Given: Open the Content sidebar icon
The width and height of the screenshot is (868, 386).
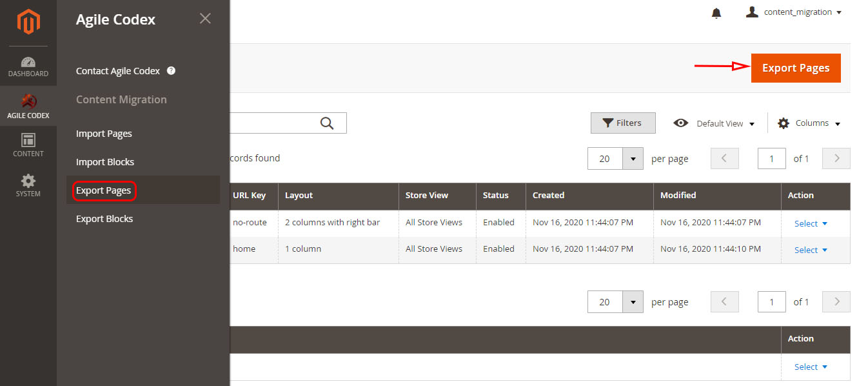Looking at the screenshot, I should coord(28,145).
